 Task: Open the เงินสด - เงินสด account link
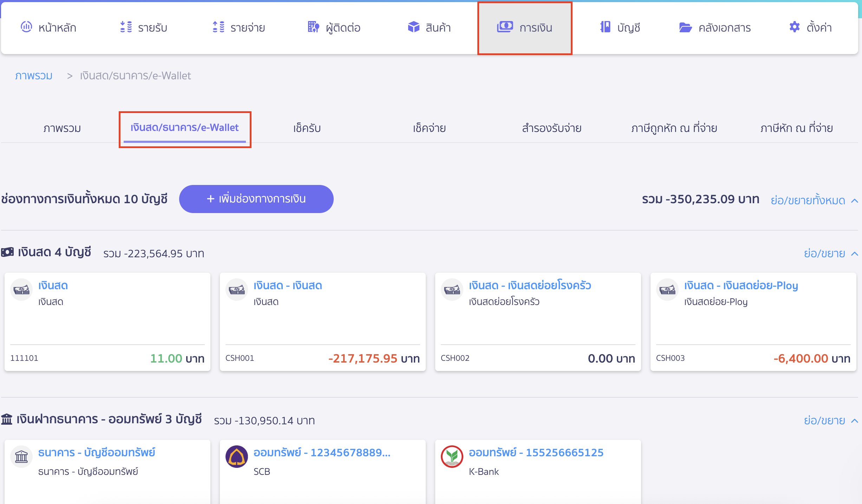[288, 285]
